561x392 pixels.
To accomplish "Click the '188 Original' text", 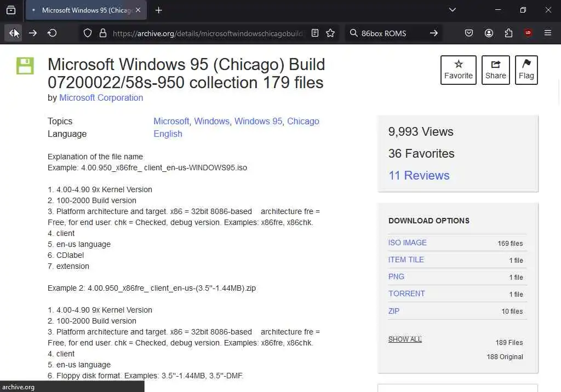I will pyautogui.click(x=505, y=357).
